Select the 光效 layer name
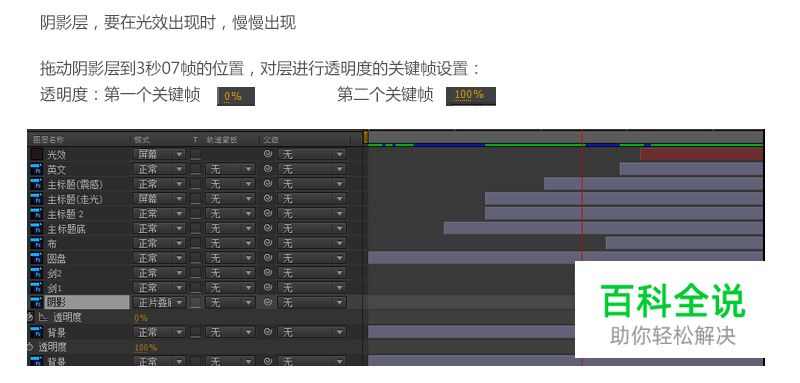 (x=57, y=155)
